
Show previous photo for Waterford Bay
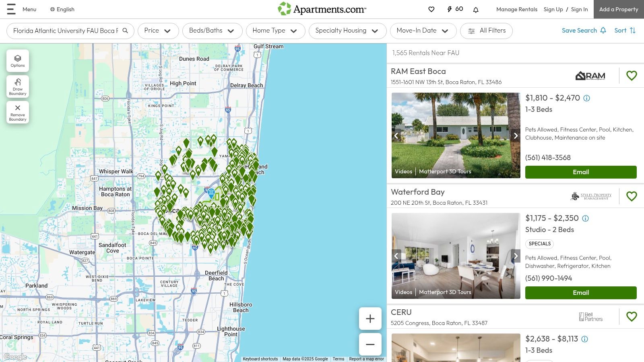click(396, 256)
